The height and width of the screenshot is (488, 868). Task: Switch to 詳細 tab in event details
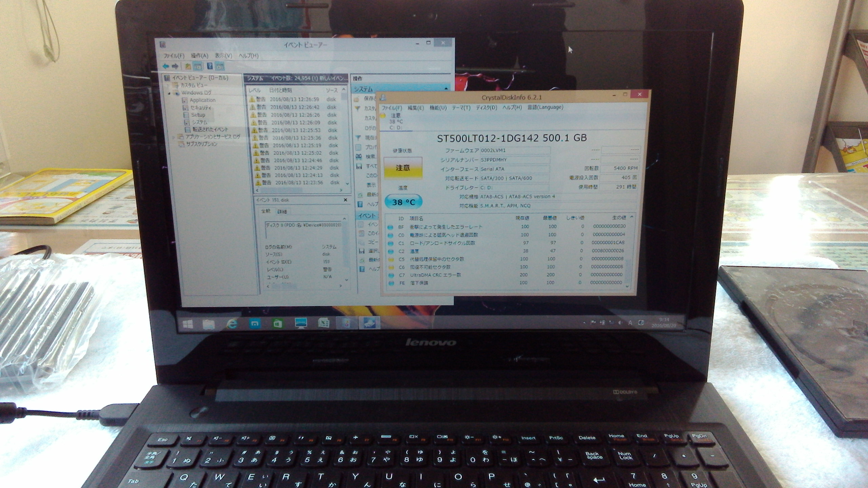282,211
